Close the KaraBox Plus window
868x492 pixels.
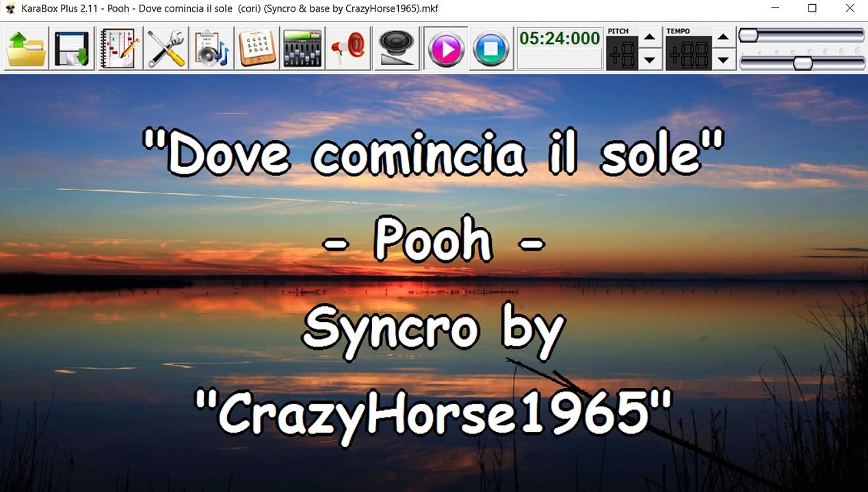pos(849,9)
